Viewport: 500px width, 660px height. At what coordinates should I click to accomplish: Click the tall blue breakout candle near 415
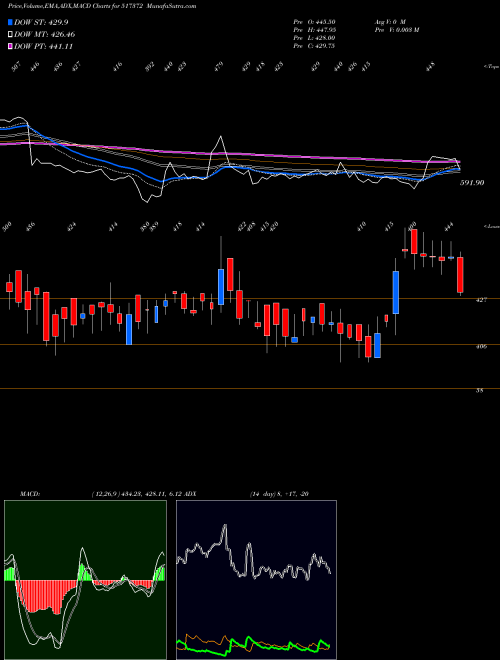click(396, 293)
